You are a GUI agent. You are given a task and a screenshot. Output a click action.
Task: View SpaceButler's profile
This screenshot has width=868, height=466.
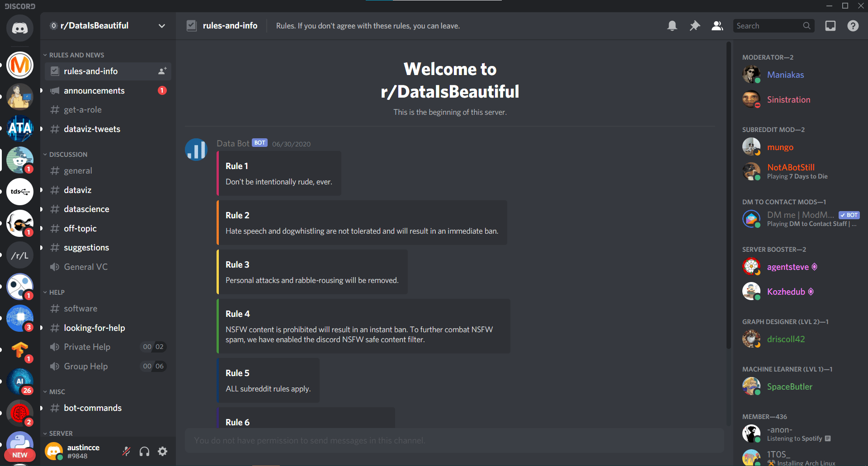click(x=800, y=386)
